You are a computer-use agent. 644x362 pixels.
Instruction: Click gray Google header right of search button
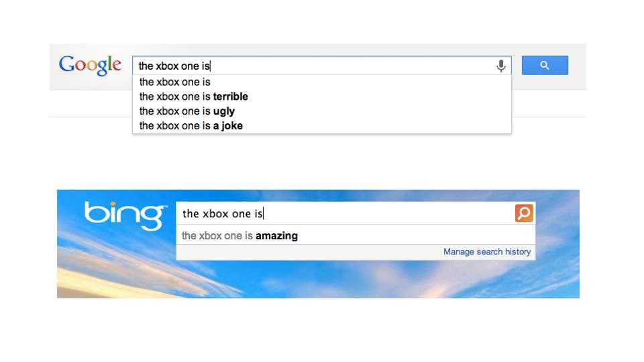(577, 66)
